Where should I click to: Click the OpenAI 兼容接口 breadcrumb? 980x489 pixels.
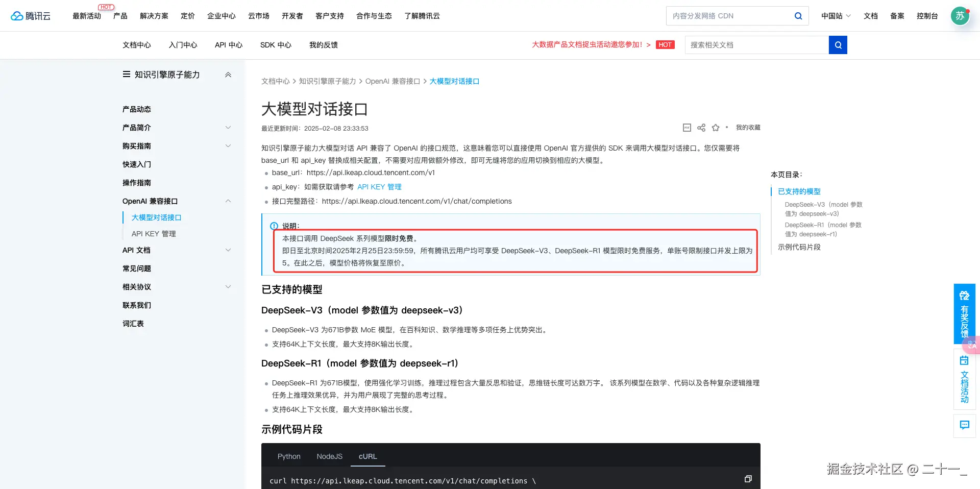[x=393, y=81]
